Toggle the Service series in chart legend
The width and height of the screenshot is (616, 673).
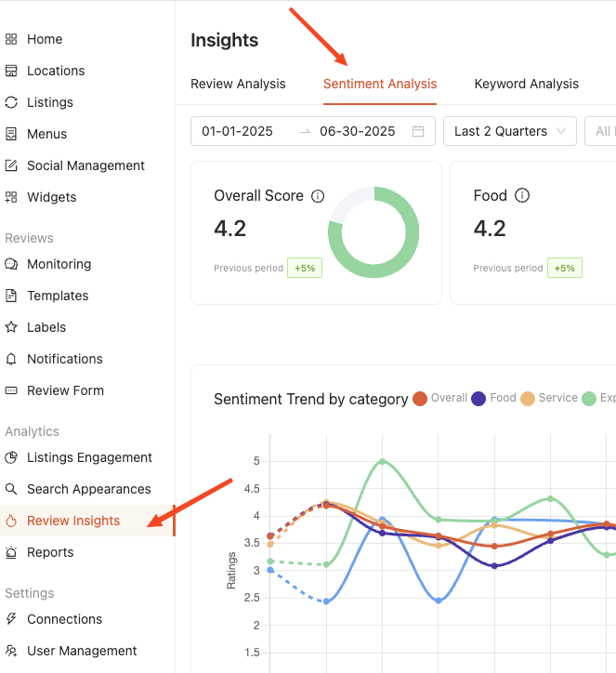click(x=549, y=398)
